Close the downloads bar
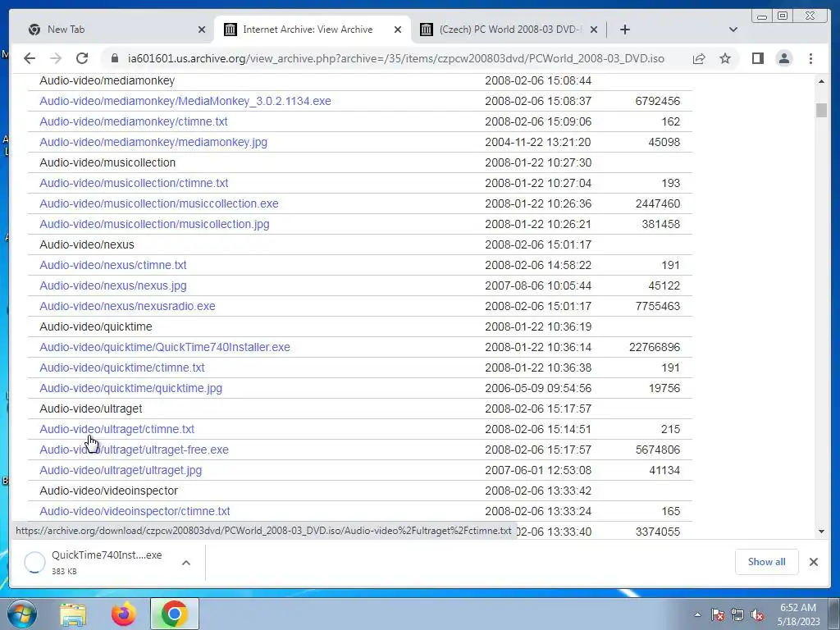This screenshot has height=630, width=840. (813, 562)
